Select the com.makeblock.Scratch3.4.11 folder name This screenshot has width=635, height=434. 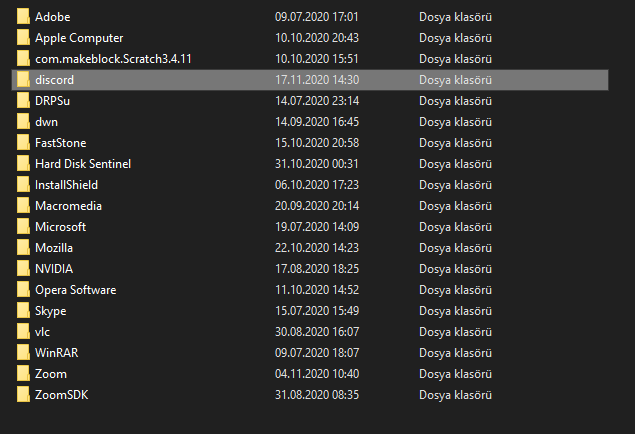(113, 59)
